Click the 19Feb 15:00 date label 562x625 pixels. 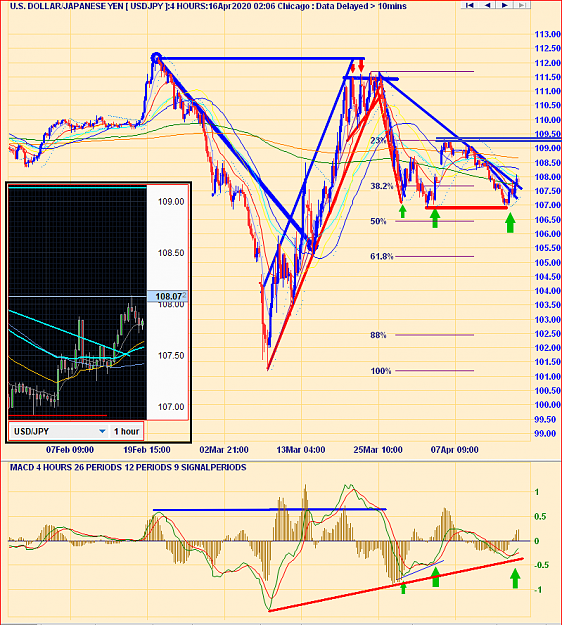coord(147,450)
